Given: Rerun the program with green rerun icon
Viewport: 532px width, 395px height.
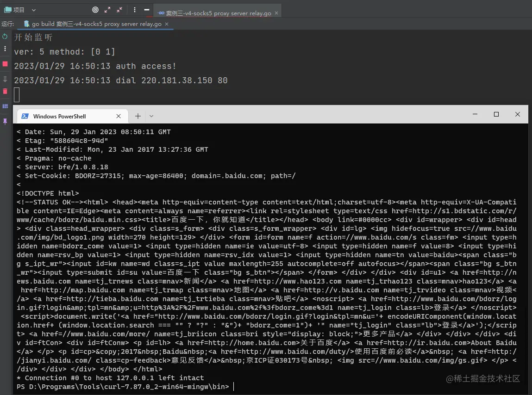Looking at the screenshot, I should click(x=5, y=36).
